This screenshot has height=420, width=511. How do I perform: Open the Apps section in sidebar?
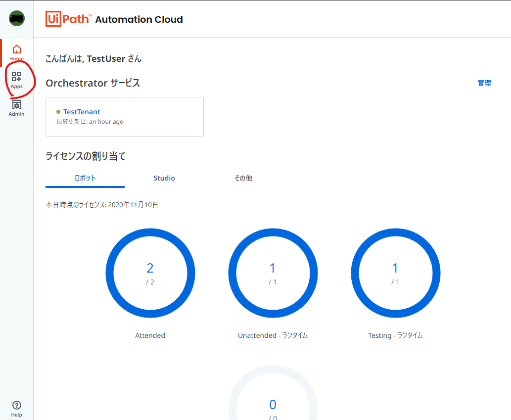click(x=17, y=81)
